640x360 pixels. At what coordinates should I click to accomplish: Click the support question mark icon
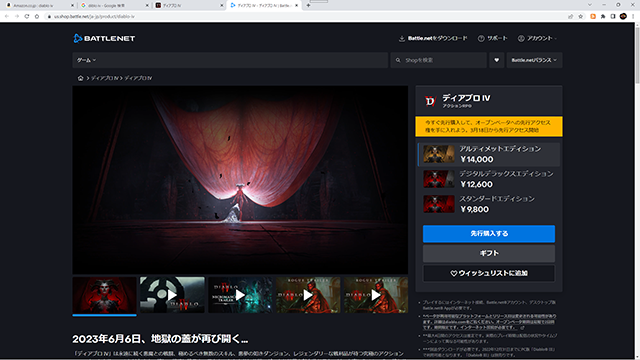[x=481, y=38]
